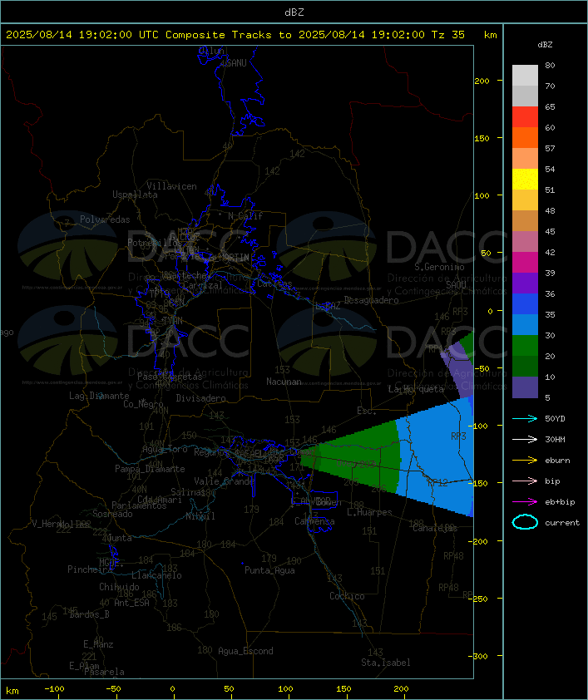Image resolution: width=588 pixels, height=700 pixels.
Task: Click the 54 dBZ yellow color swatch
Action: (525, 179)
